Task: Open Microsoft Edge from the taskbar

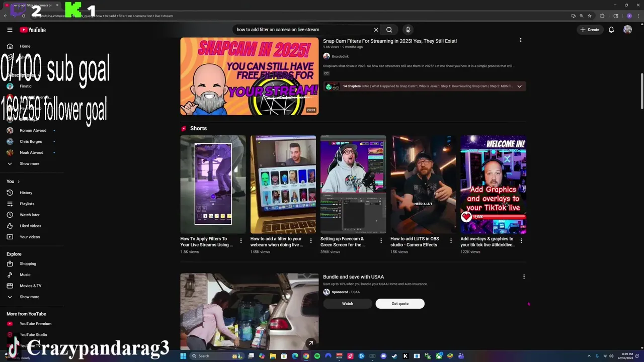Action: tap(295, 356)
